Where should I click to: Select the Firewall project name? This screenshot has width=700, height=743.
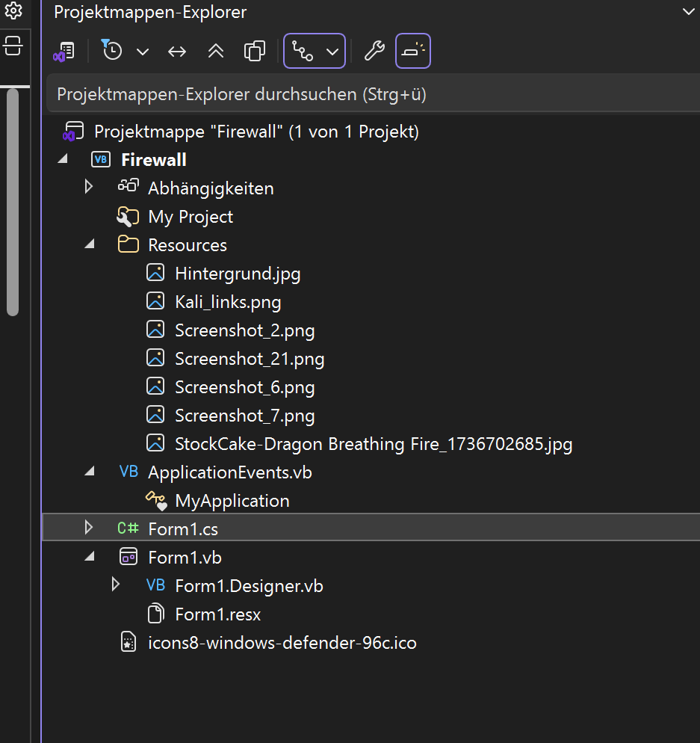[x=154, y=160]
